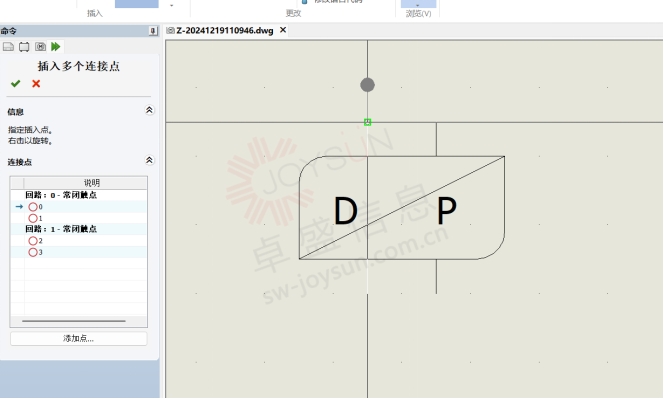Click the green square snap marker on the drawing
664x399 pixels.
click(368, 122)
